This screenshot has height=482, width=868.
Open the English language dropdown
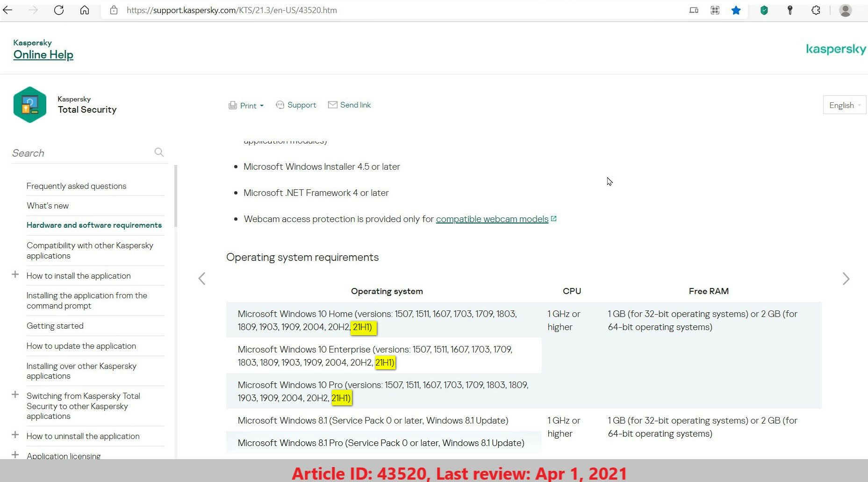(x=845, y=105)
